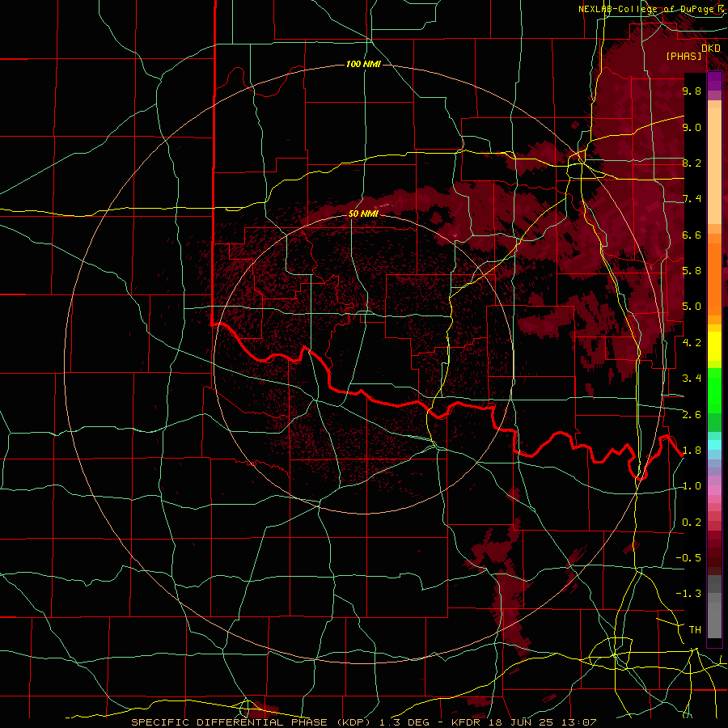Click the 1.0 color scale value
This screenshot has height=728, width=728.
coord(692,486)
